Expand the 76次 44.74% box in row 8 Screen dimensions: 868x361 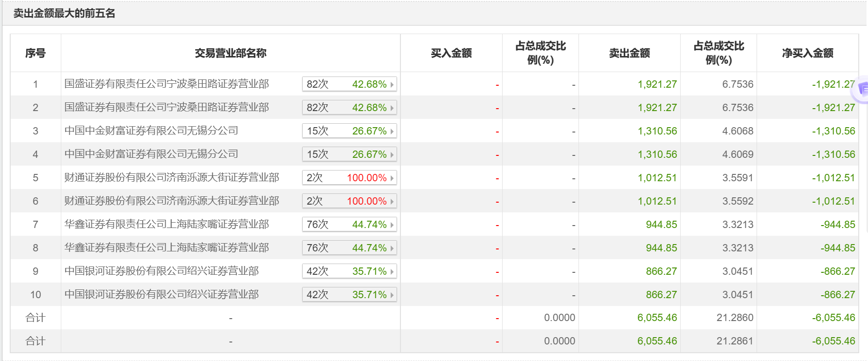[x=349, y=247]
